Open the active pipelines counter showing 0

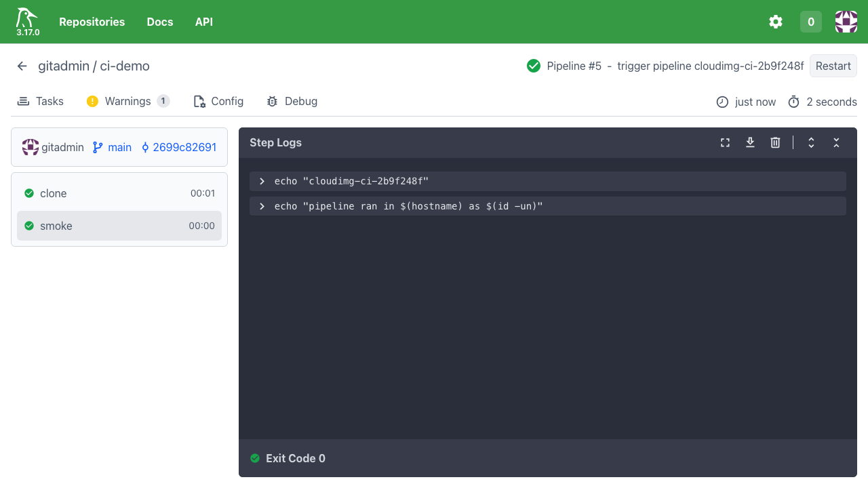(811, 22)
